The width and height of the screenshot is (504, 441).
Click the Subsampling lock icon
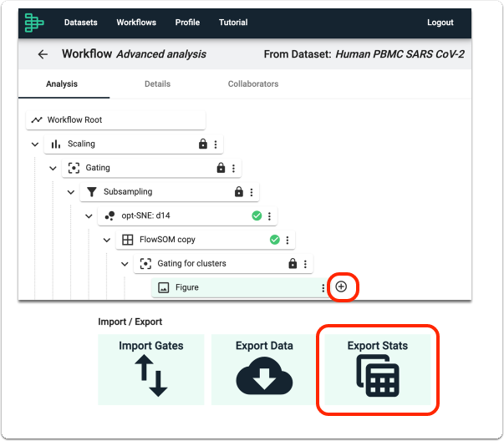click(x=239, y=191)
